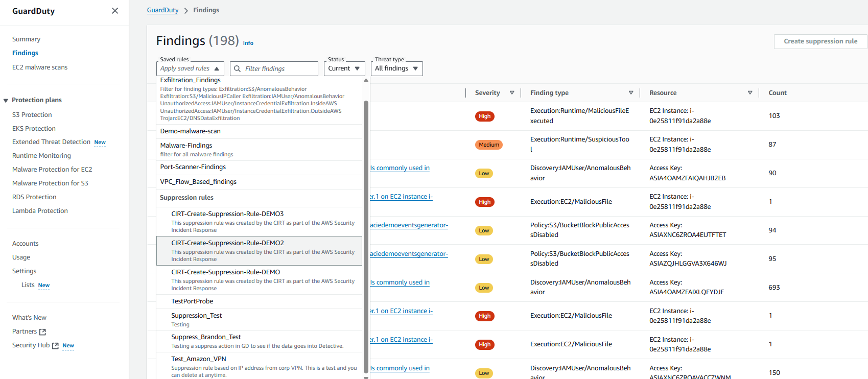Select the VPC_Flow_Based_findings rule
Screen dimensions: 868x379
(x=260, y=182)
